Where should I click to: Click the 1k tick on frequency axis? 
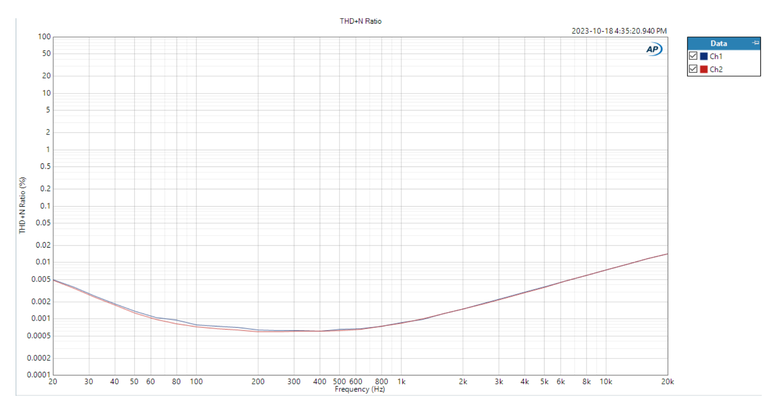[x=402, y=382]
